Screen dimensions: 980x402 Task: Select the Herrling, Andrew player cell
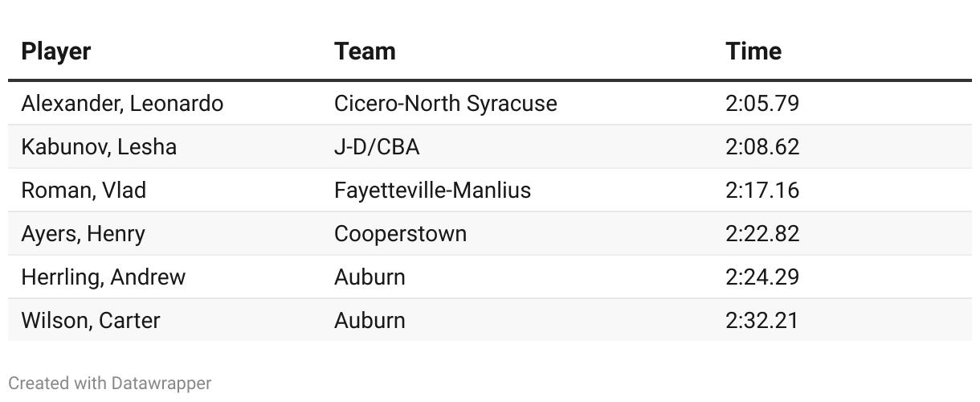(x=103, y=277)
